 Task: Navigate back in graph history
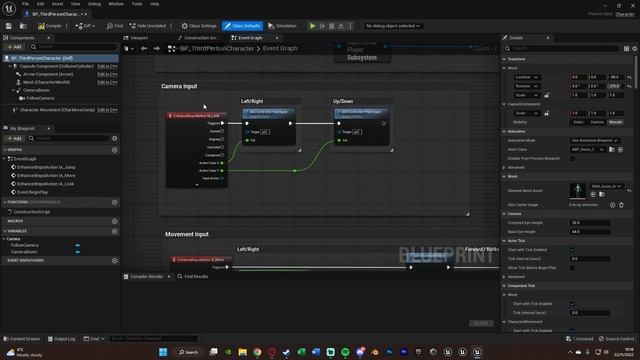click(144, 49)
